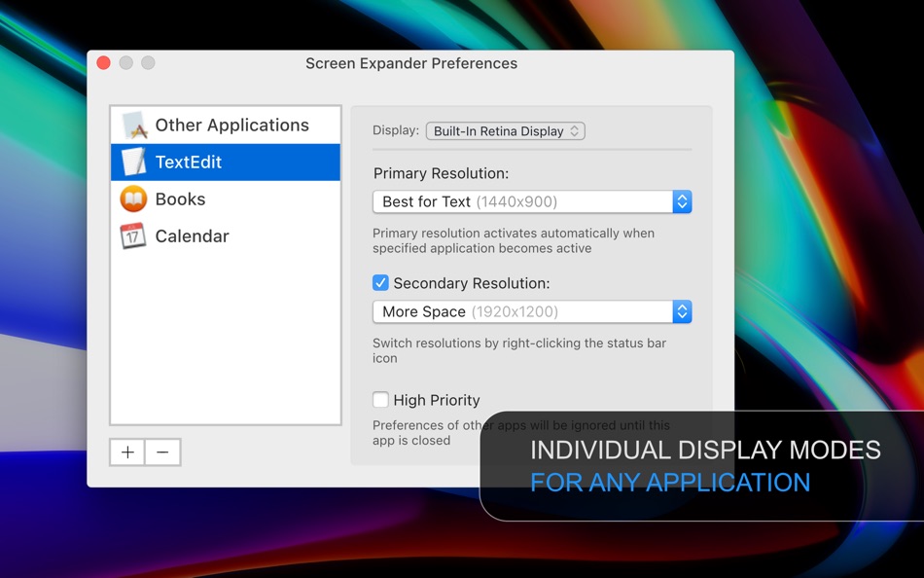
Task: Click the High Priority label text
Action: point(437,400)
